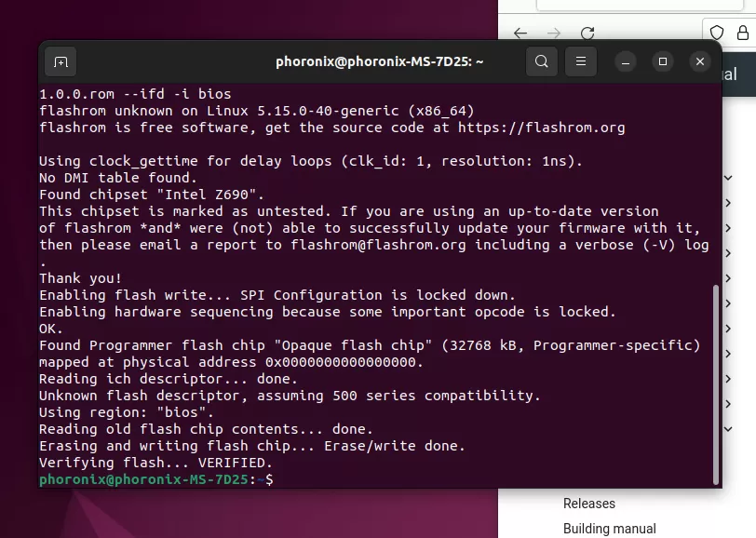Go back in the browser window
756x538 pixels.
(x=520, y=33)
